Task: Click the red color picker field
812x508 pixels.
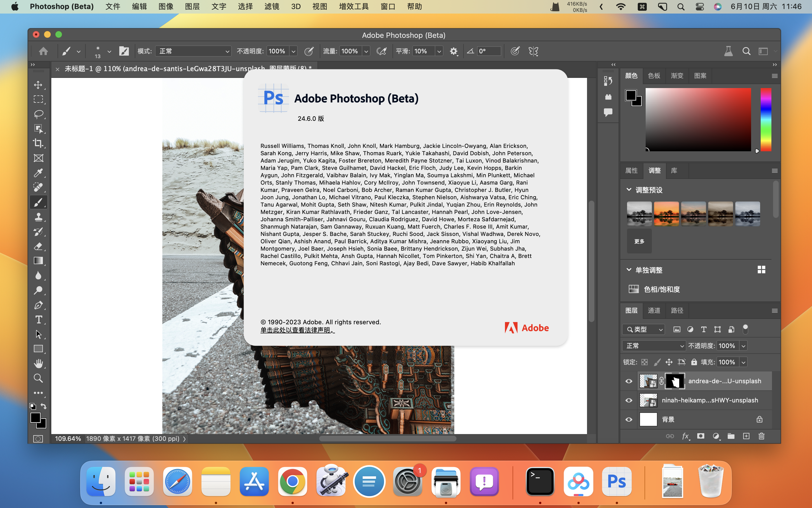Action: [698, 120]
